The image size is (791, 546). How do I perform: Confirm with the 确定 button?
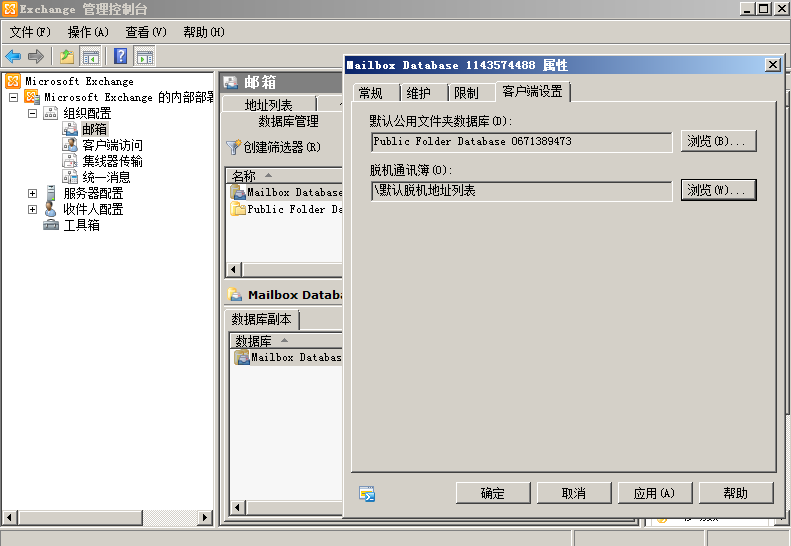[493, 493]
